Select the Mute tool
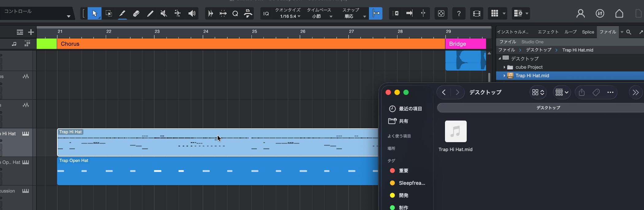This screenshot has height=210, width=644. pos(164,14)
